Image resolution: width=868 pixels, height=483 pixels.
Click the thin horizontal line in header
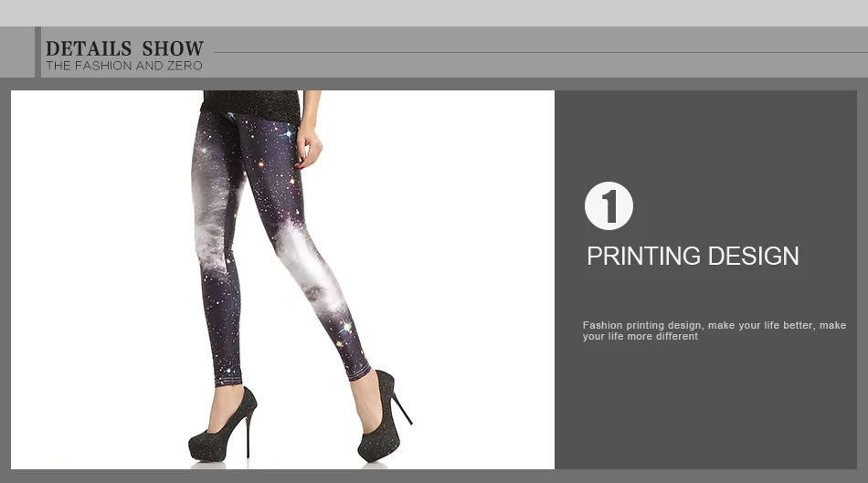(x=541, y=53)
